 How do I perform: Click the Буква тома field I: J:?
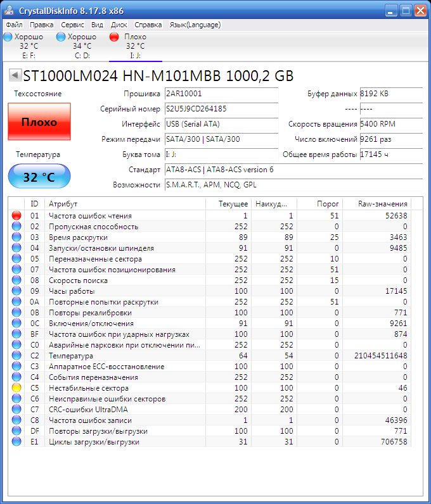tap(221, 154)
